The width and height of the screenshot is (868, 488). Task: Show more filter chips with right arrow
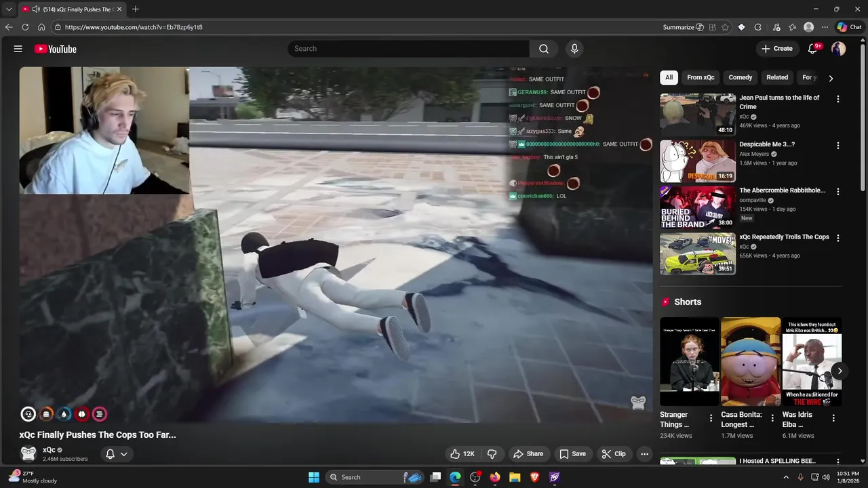coord(831,78)
